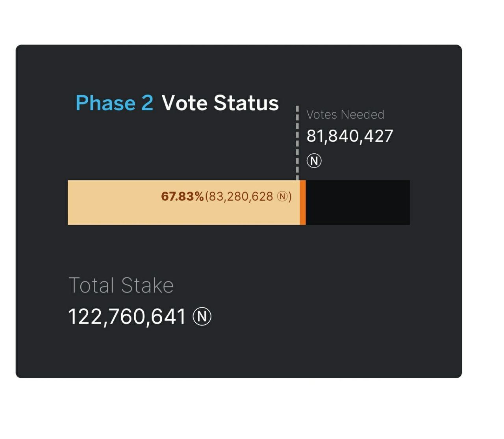Click the dashed Votes Needed threshold line

(x=297, y=143)
